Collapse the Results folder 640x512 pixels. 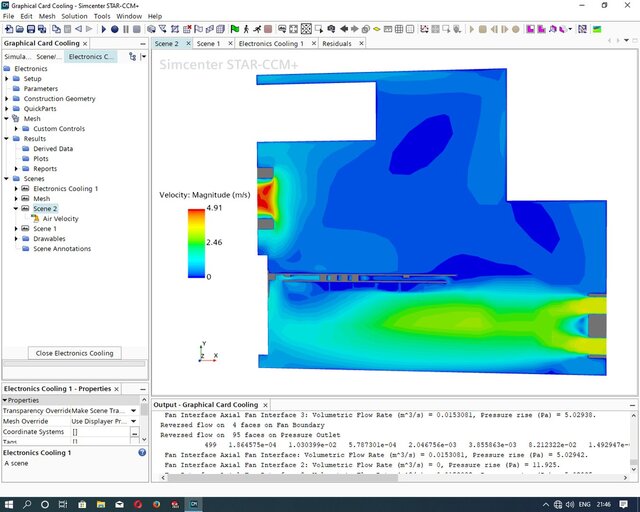7,138
